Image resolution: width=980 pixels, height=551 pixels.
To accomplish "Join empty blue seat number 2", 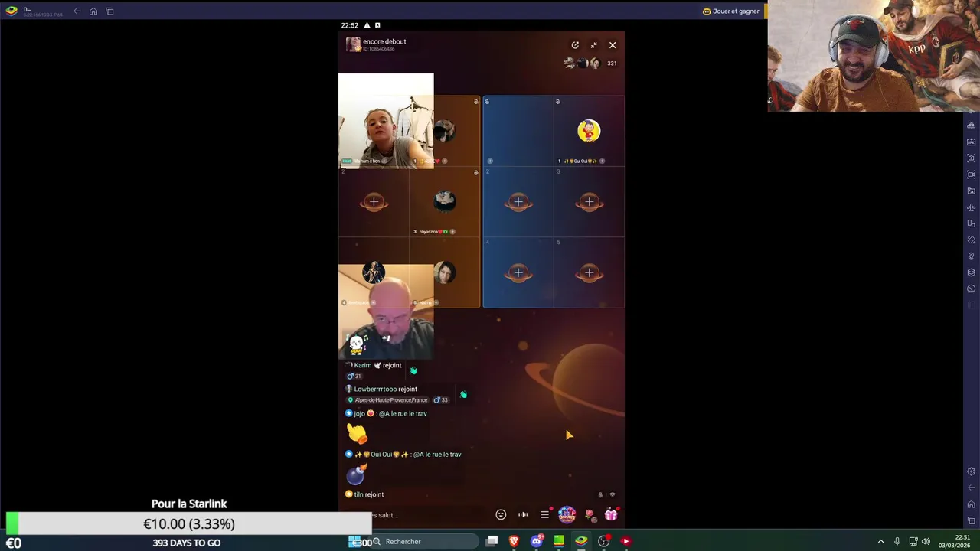I will pos(518,202).
